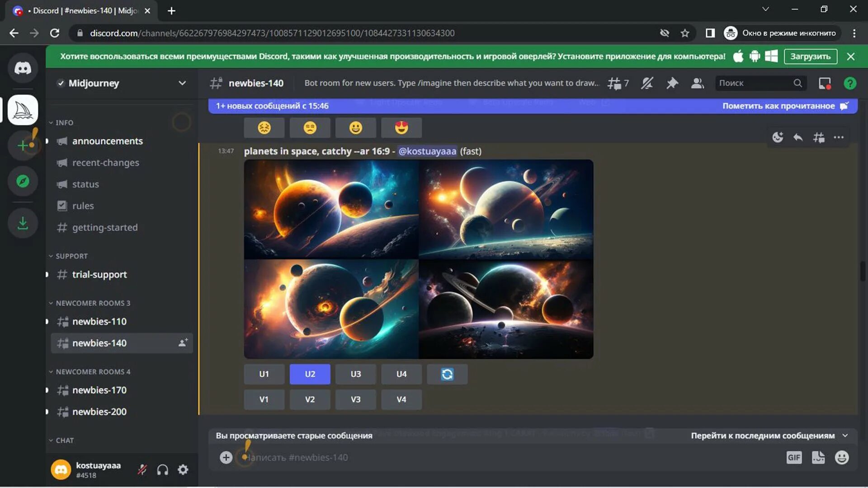Open the newbies-140 channel
868x488 pixels.
99,343
